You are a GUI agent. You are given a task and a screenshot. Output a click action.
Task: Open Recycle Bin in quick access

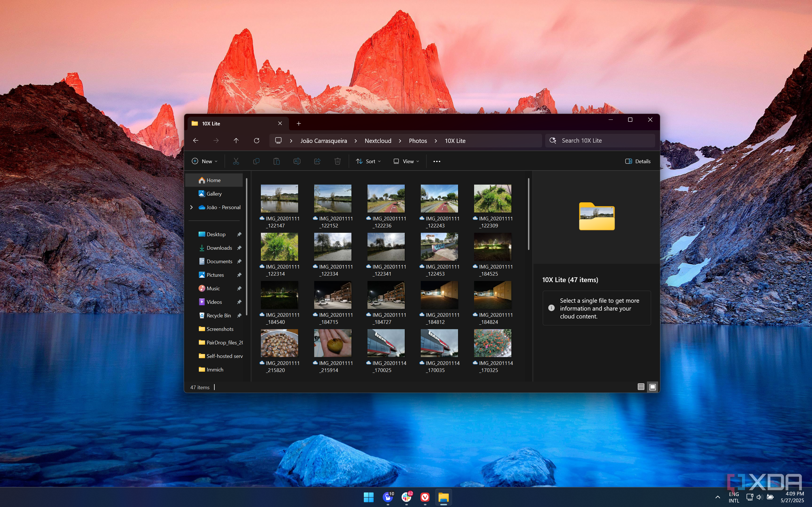(x=214, y=316)
